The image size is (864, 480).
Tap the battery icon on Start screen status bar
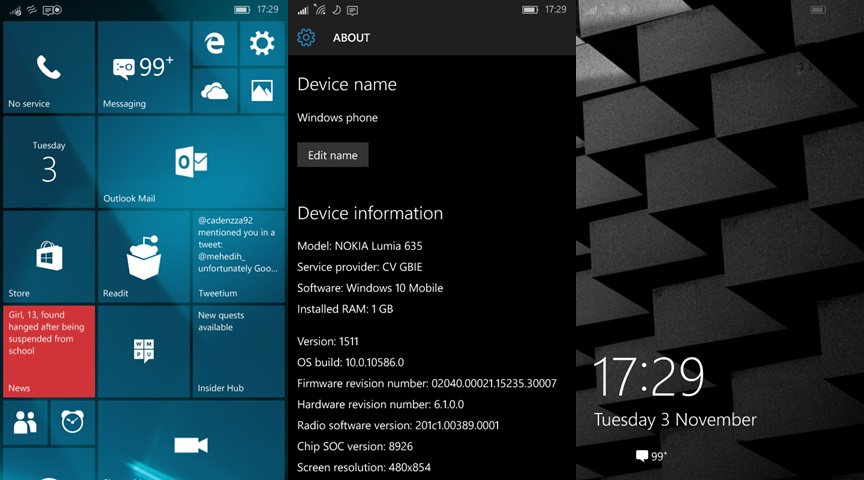coord(242,9)
